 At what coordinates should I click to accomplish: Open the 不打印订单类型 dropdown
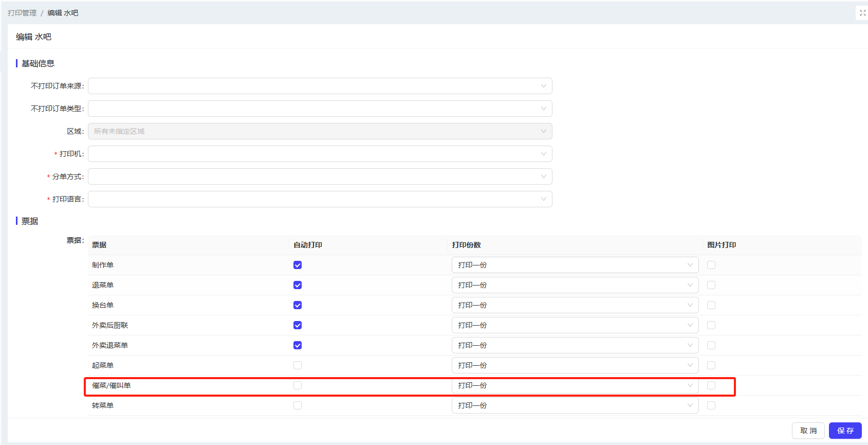pyautogui.click(x=320, y=109)
